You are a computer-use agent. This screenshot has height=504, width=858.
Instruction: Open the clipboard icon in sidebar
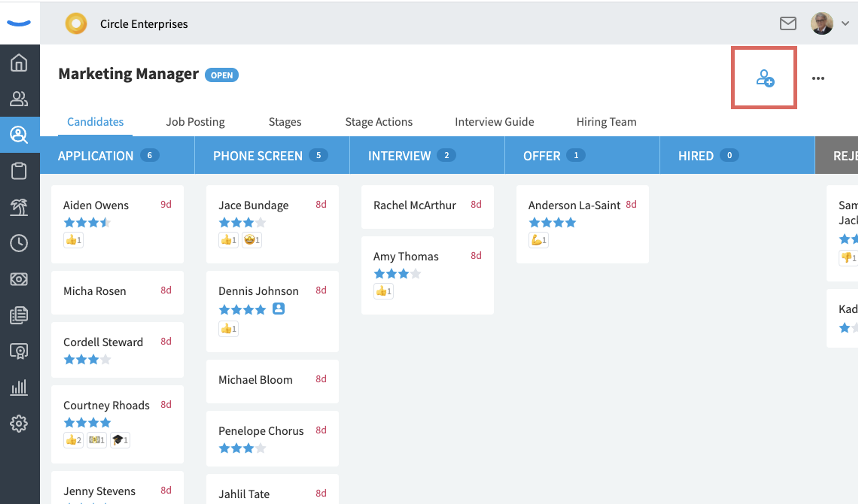[19, 171]
